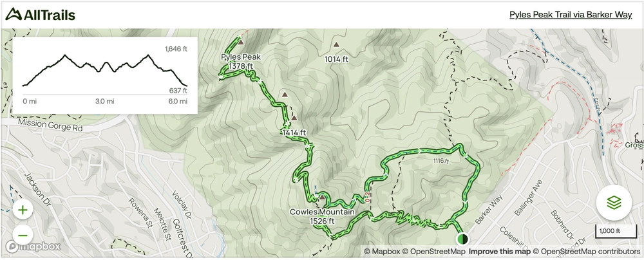Click the Cowles Mountain 1526 ft label
The width and height of the screenshot is (644, 260).
point(322,216)
